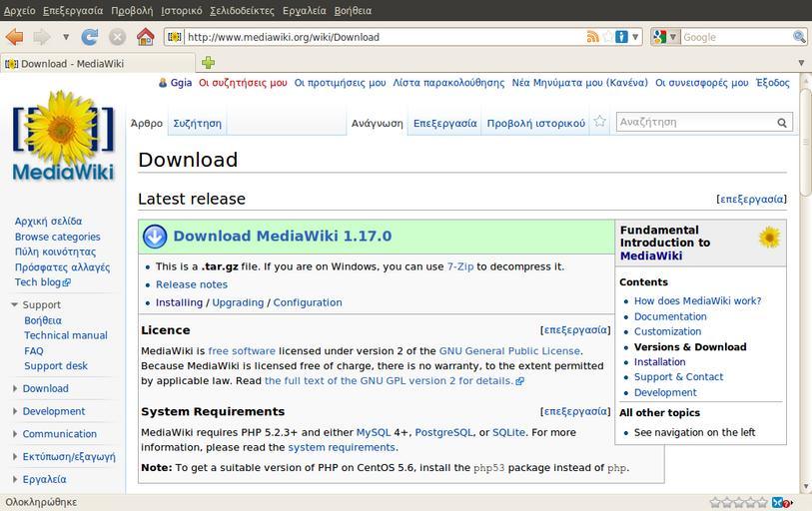This screenshot has width=812, height=511.
Task: Click the rating stars in the status bar
Action: point(738,502)
